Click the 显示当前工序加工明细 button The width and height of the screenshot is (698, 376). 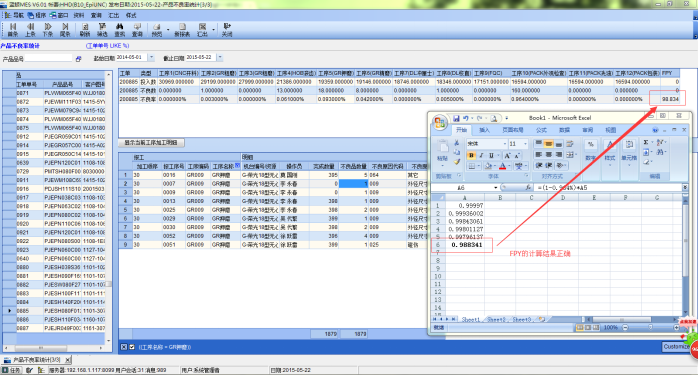[x=151, y=143]
